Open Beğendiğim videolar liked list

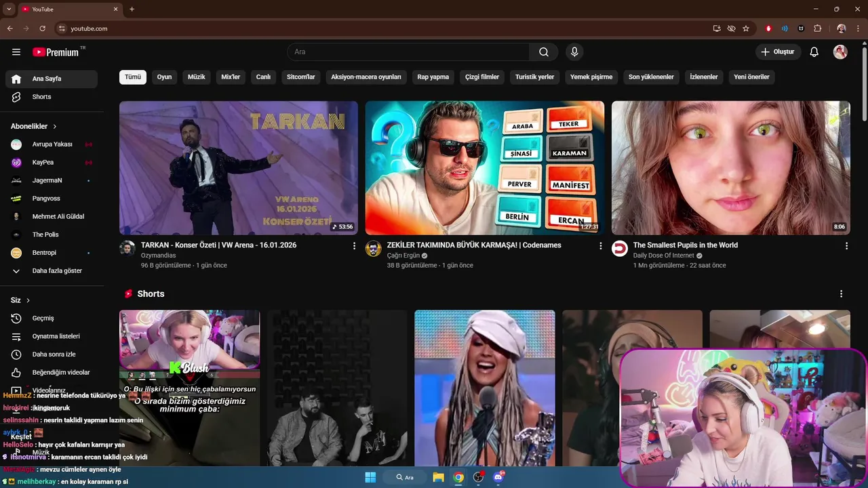pos(52,373)
